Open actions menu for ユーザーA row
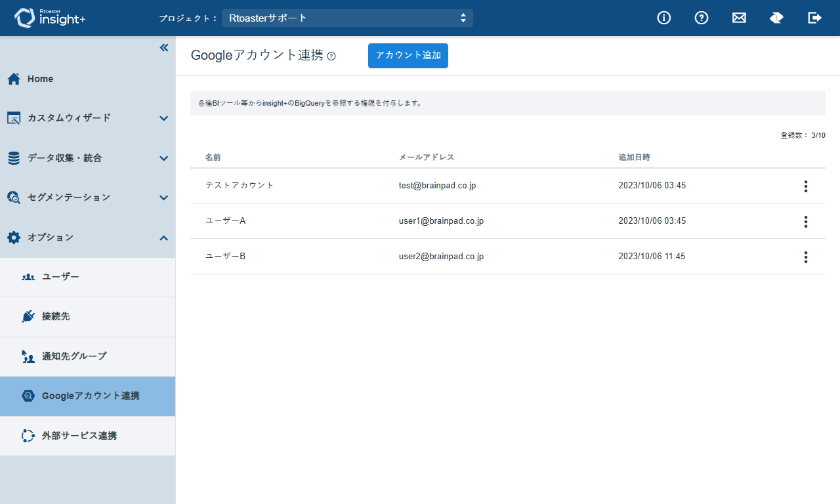Image resolution: width=840 pixels, height=504 pixels. point(806,222)
